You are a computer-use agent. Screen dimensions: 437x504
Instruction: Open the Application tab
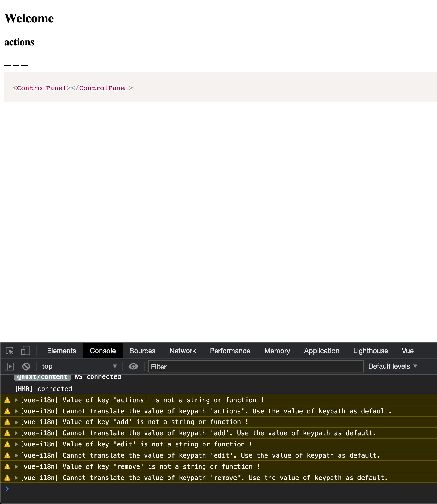click(x=321, y=351)
